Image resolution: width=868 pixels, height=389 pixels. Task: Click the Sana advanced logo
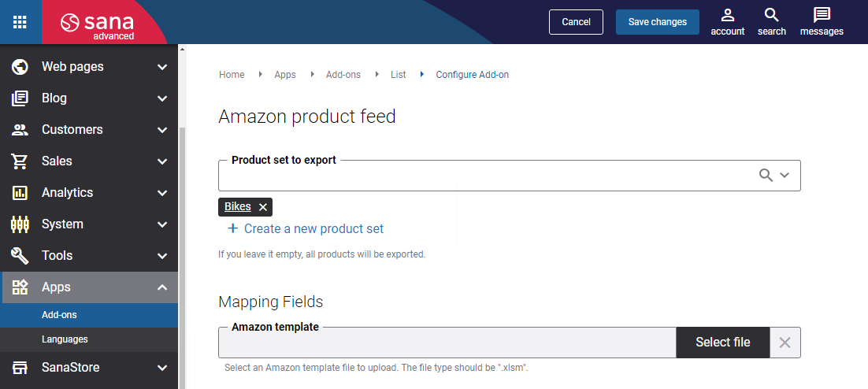pos(98,25)
